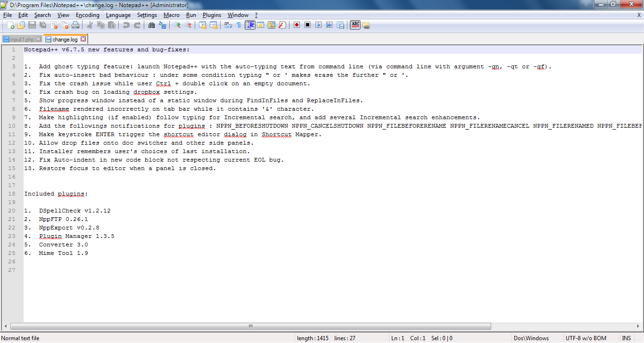Screen dimensions: 644x343
Task: Open the Edit menu
Action: 23,15
